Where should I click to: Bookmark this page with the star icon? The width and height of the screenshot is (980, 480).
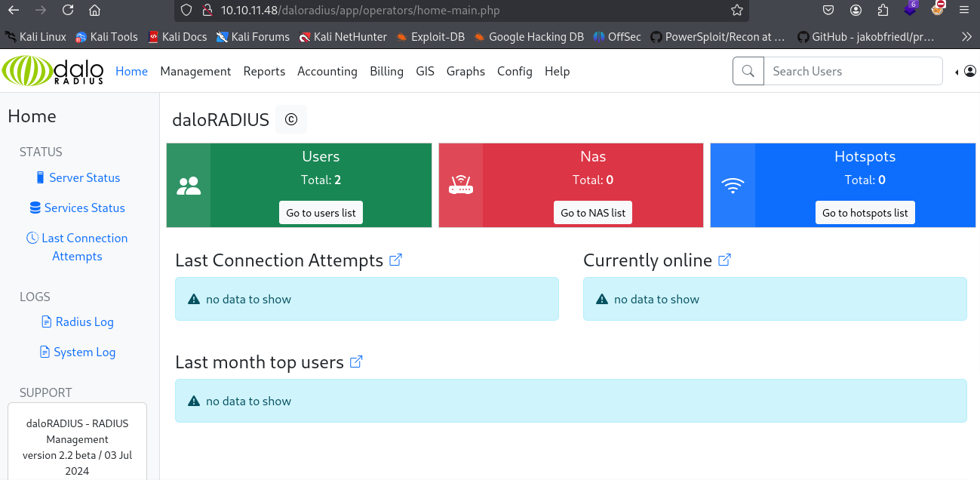[737, 11]
